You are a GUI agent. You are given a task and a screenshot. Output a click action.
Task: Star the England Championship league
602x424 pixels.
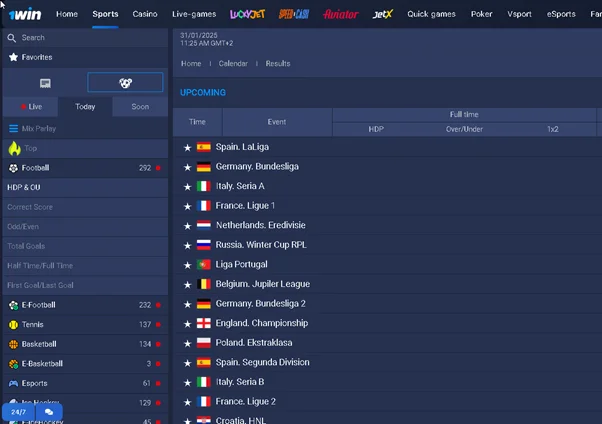[x=187, y=323]
